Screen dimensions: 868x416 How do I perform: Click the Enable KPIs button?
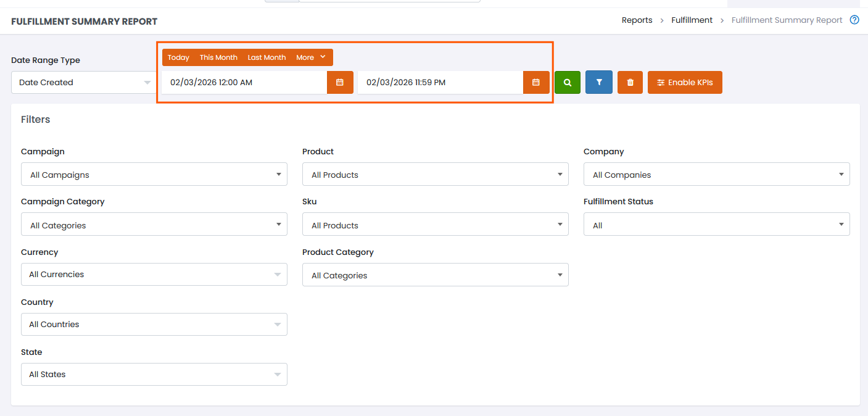[684, 83]
